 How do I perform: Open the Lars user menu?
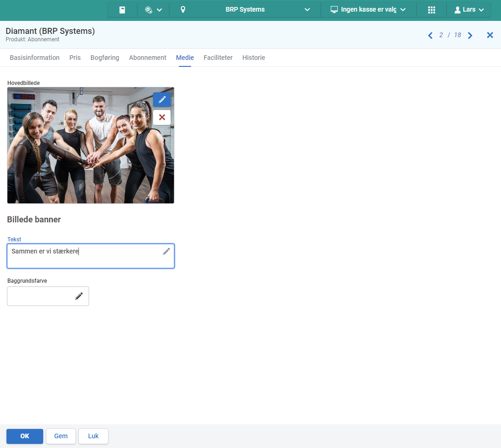click(x=469, y=10)
